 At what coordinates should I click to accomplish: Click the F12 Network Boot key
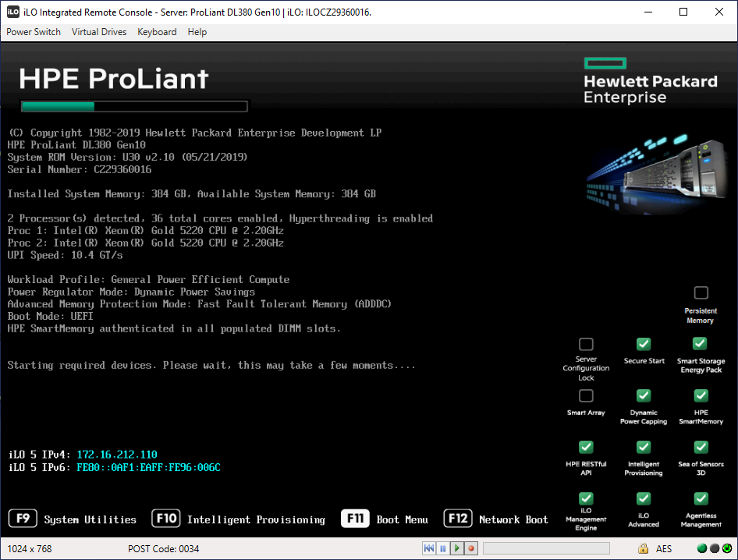click(x=457, y=519)
